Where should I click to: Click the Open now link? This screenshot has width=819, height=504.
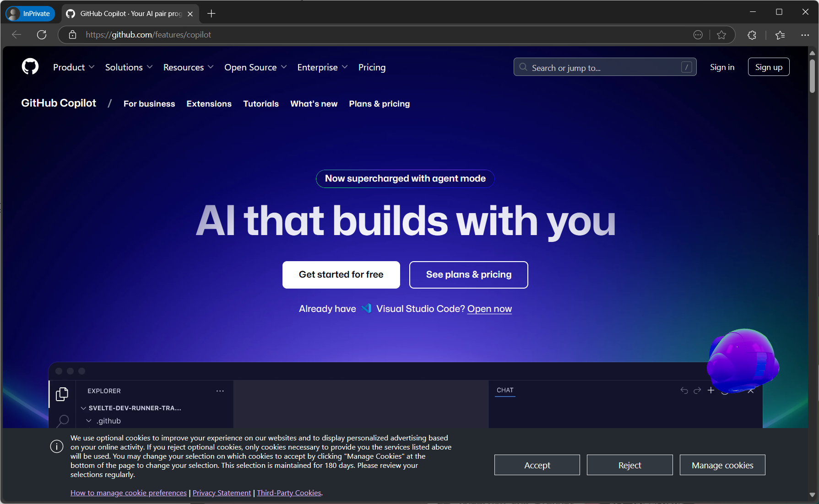(x=489, y=309)
